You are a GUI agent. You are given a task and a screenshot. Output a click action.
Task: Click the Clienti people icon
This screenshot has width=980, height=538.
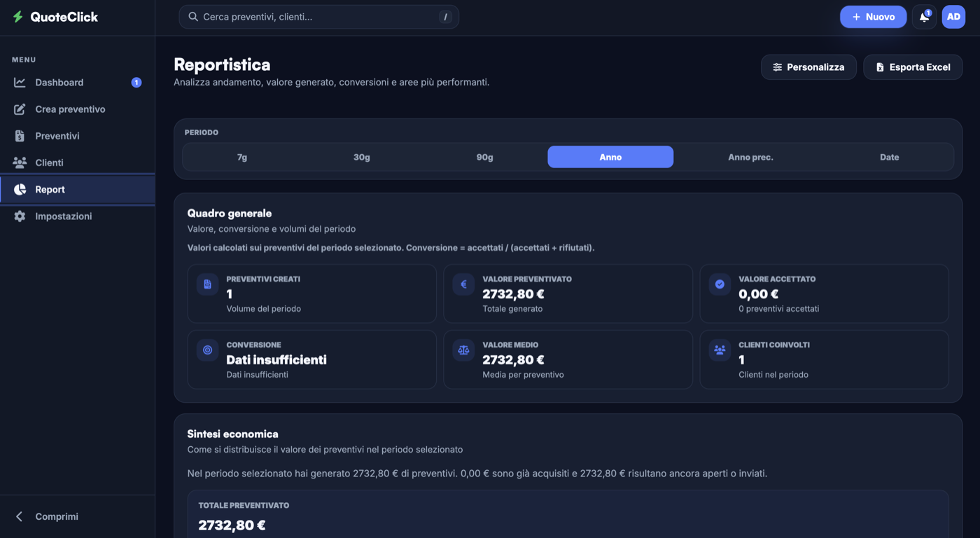pyautogui.click(x=20, y=163)
